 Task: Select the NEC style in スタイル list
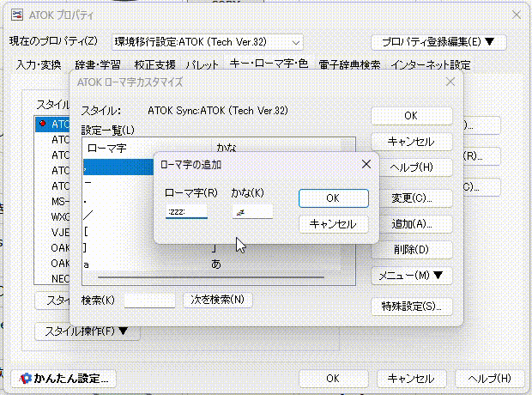tap(60, 279)
